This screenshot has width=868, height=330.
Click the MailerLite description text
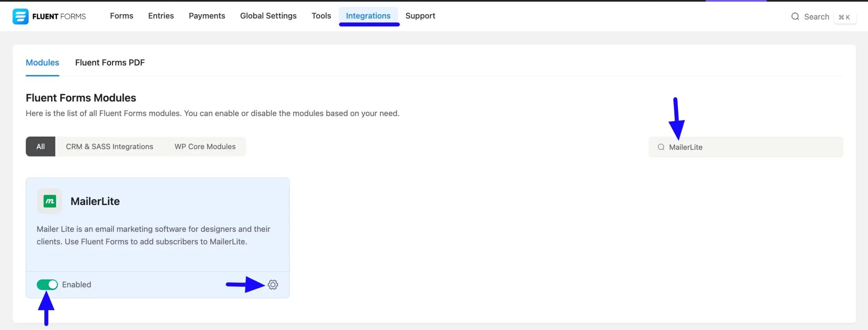click(153, 235)
